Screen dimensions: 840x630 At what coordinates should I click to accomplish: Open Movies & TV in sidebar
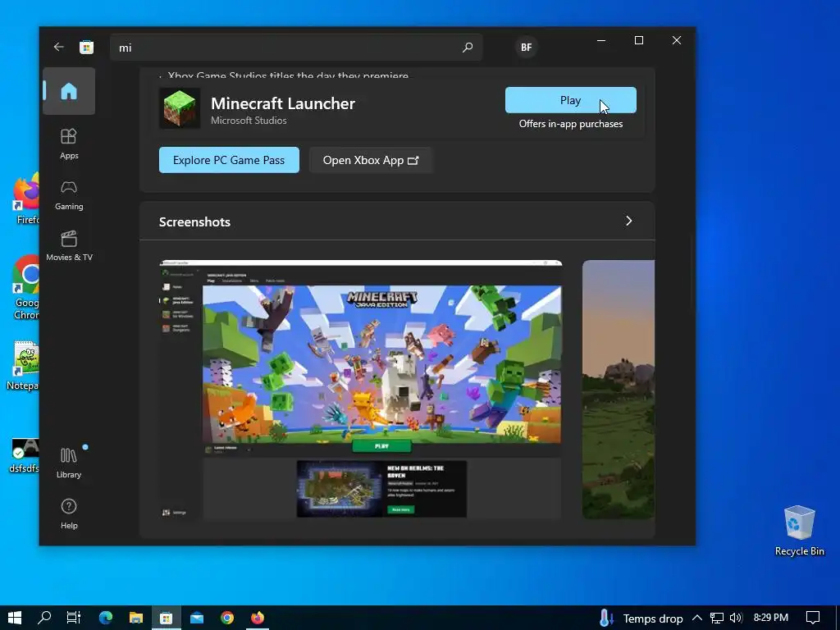(x=69, y=246)
